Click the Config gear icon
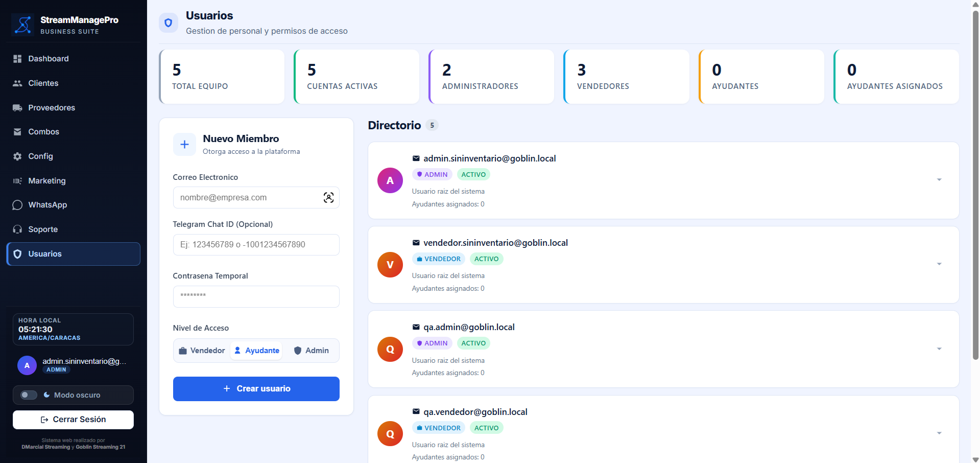Screen dimensions: 980x463 [17, 156]
